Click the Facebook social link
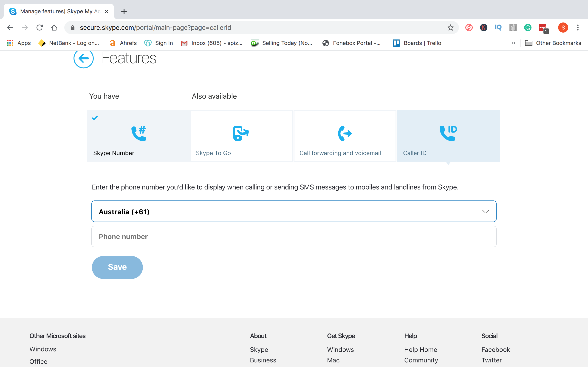 496,349
